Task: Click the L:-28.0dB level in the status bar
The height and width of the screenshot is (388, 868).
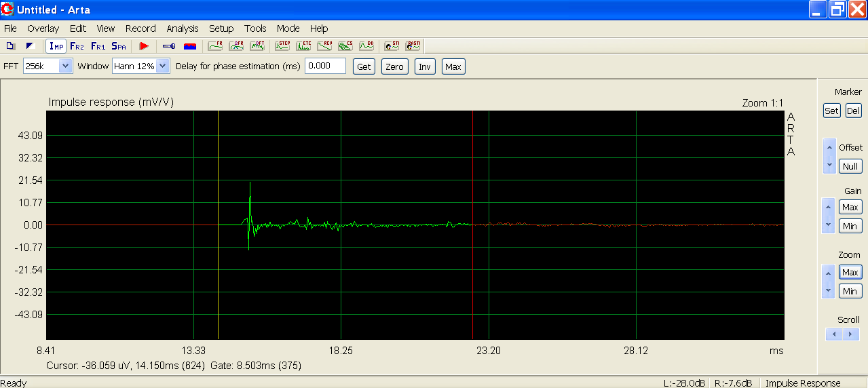Action: [x=683, y=383]
